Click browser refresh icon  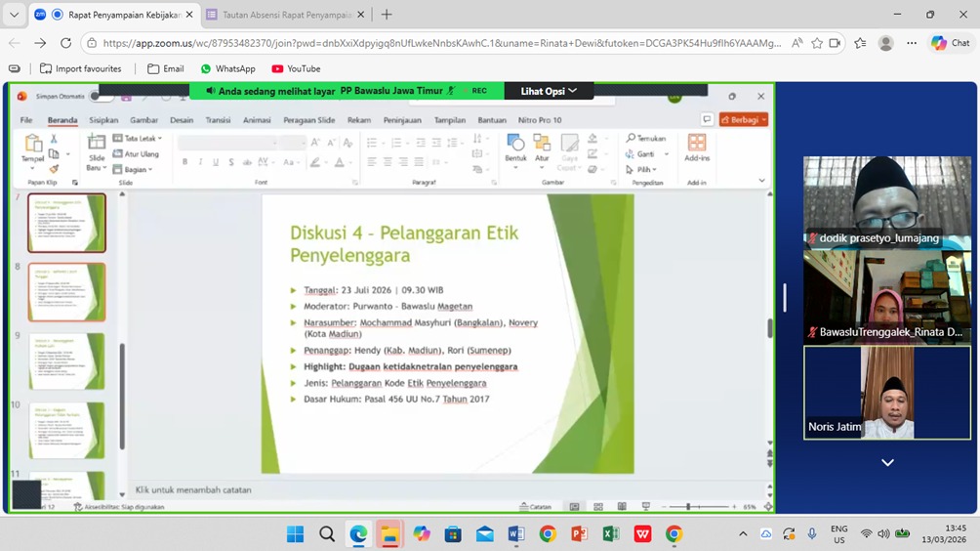point(65,43)
